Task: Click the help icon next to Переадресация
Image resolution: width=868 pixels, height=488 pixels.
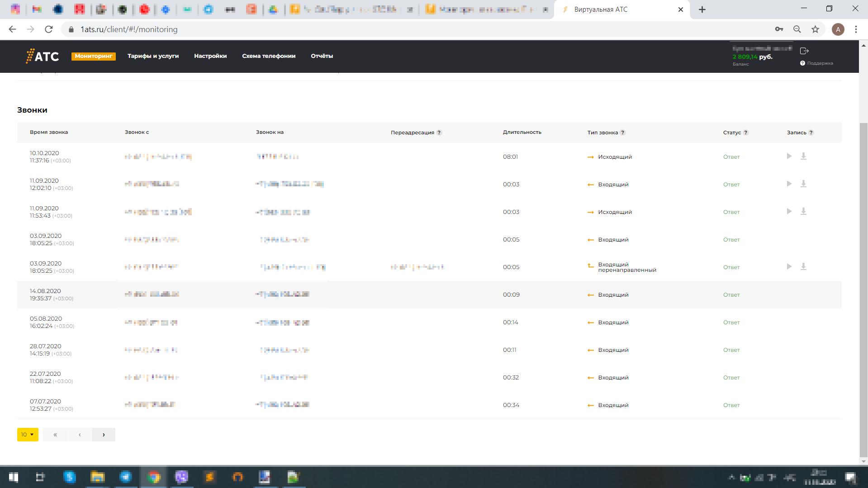Action: [x=439, y=133]
